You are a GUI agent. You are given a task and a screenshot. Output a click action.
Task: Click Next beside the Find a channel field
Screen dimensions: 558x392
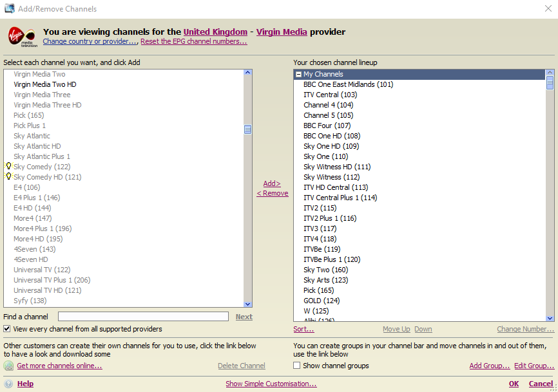244,317
